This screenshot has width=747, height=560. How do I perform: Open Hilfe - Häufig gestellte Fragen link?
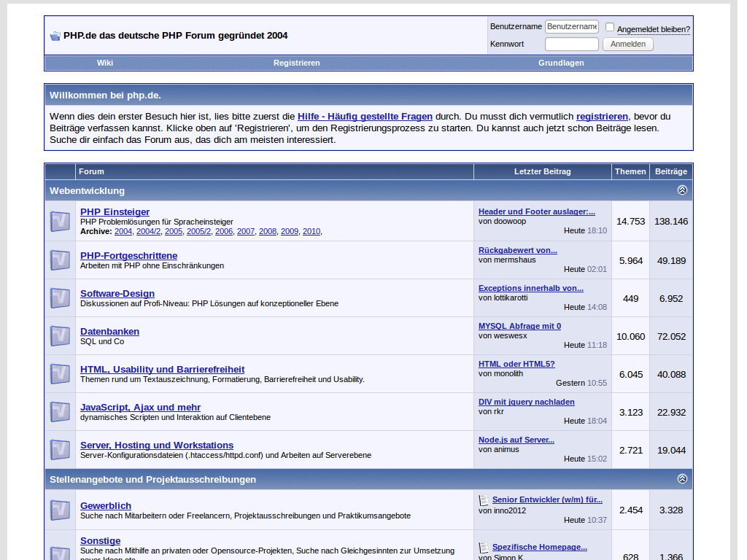(x=365, y=117)
